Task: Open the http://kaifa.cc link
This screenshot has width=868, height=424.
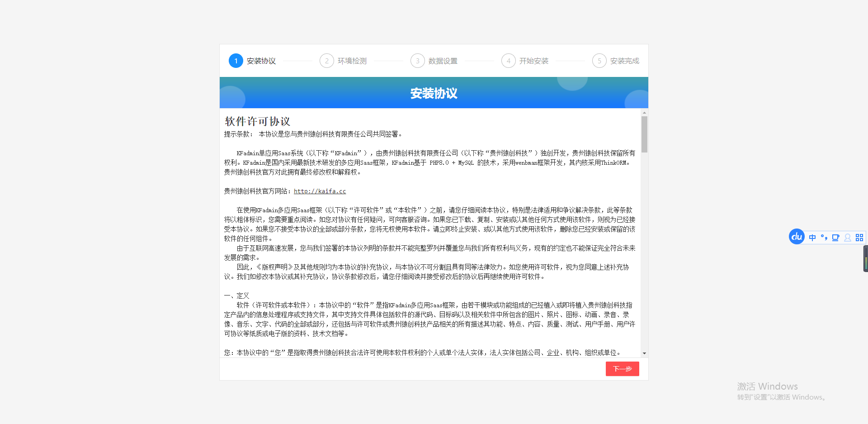Action: tap(320, 191)
